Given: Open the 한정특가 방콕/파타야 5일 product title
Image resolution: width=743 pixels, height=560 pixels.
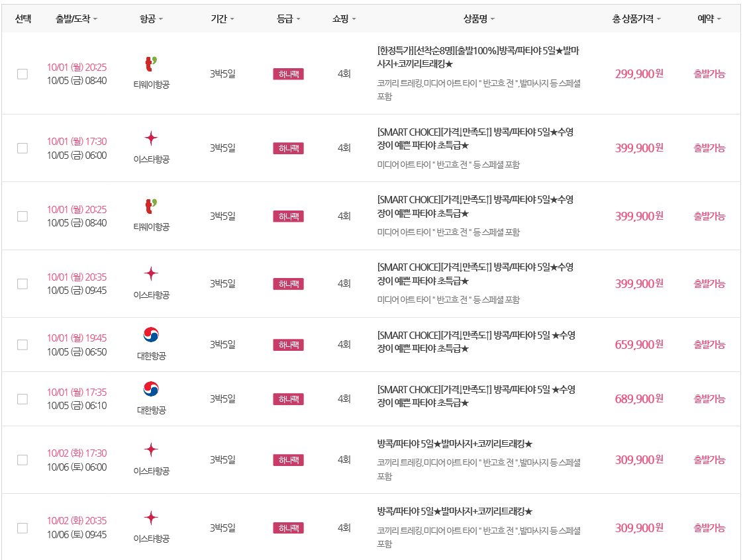Looking at the screenshot, I should pyautogui.click(x=478, y=57).
